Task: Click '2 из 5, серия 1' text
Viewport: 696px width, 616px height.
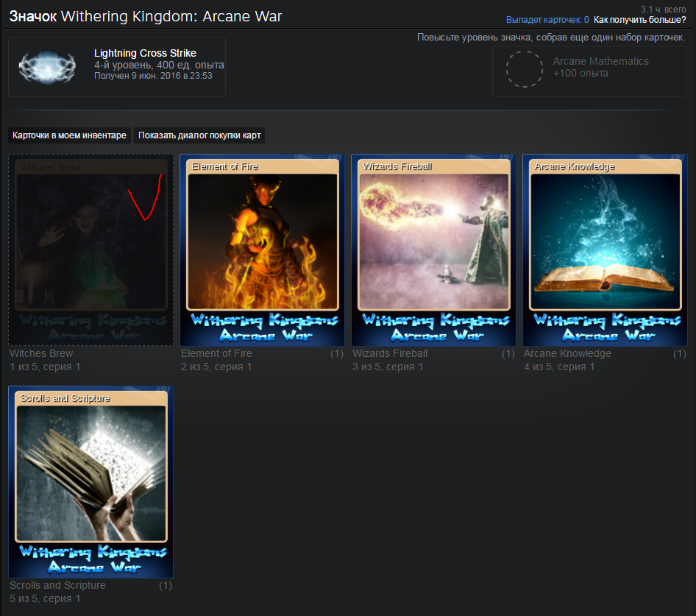Action: tap(216, 367)
